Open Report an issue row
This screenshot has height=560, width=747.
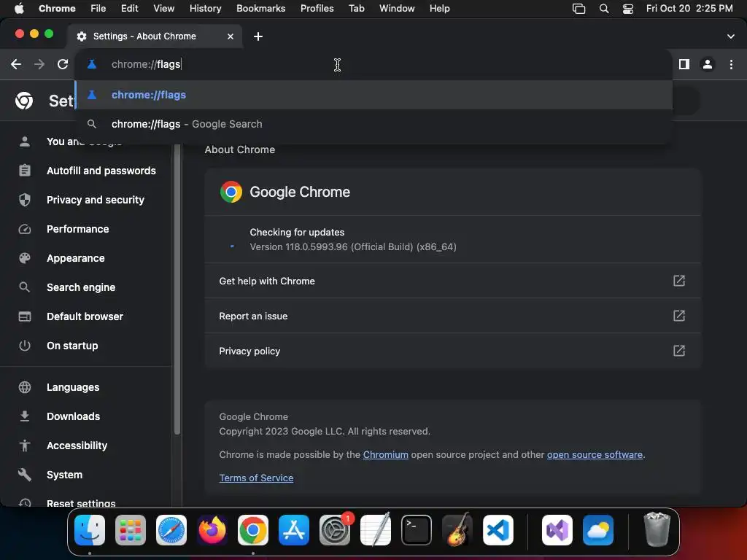(452, 316)
